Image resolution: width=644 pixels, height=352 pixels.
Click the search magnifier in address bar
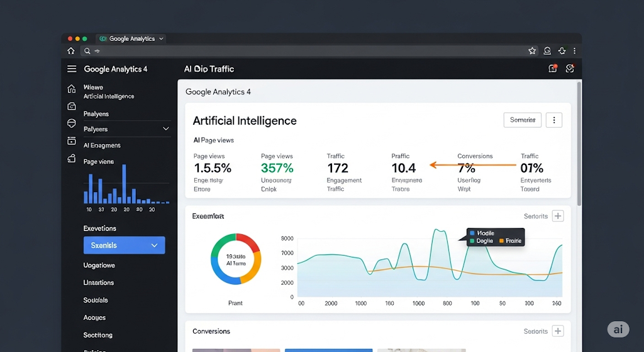[87, 51]
